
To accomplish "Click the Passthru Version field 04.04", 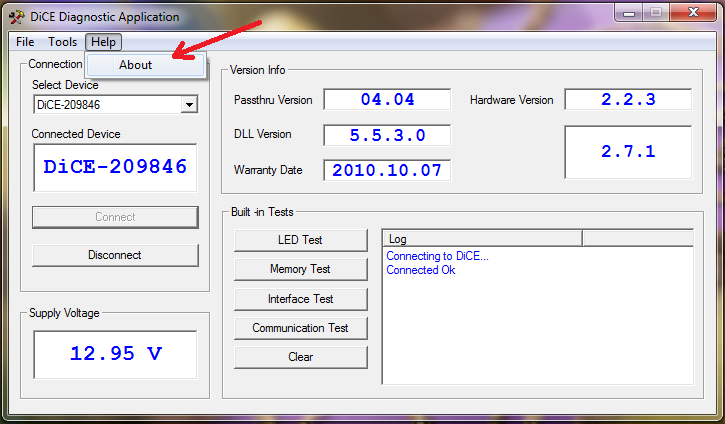I will [x=387, y=99].
